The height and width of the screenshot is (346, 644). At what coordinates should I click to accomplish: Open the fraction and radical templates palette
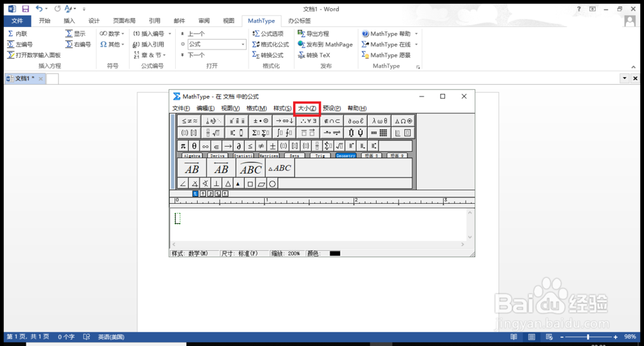click(x=213, y=133)
